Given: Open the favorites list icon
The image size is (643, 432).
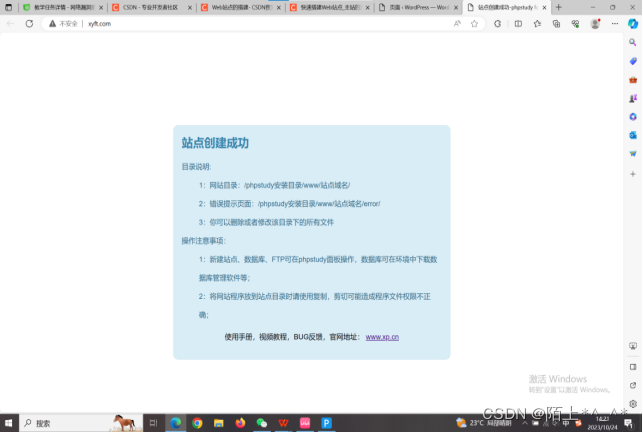Looking at the screenshot, I should coord(537,24).
